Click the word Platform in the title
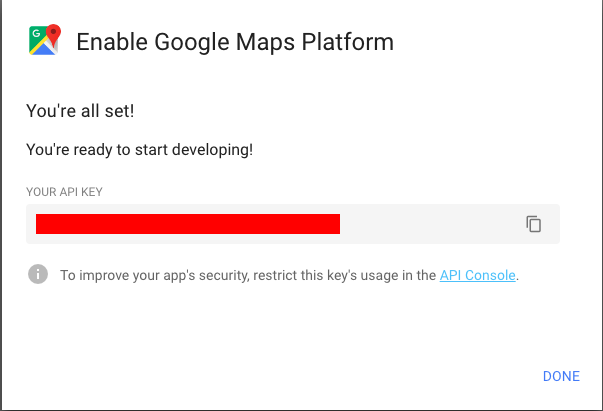603x411 pixels. click(x=348, y=42)
